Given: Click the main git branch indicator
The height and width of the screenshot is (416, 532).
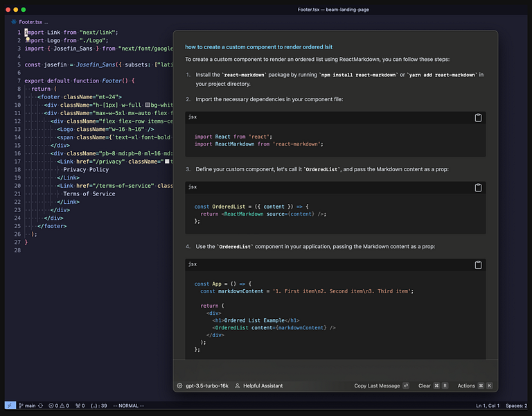Looking at the screenshot, I should (27, 406).
